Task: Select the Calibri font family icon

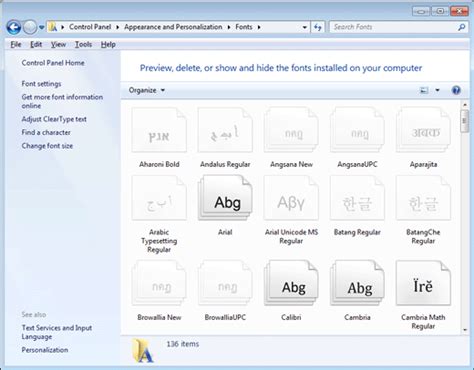Action: click(x=291, y=283)
